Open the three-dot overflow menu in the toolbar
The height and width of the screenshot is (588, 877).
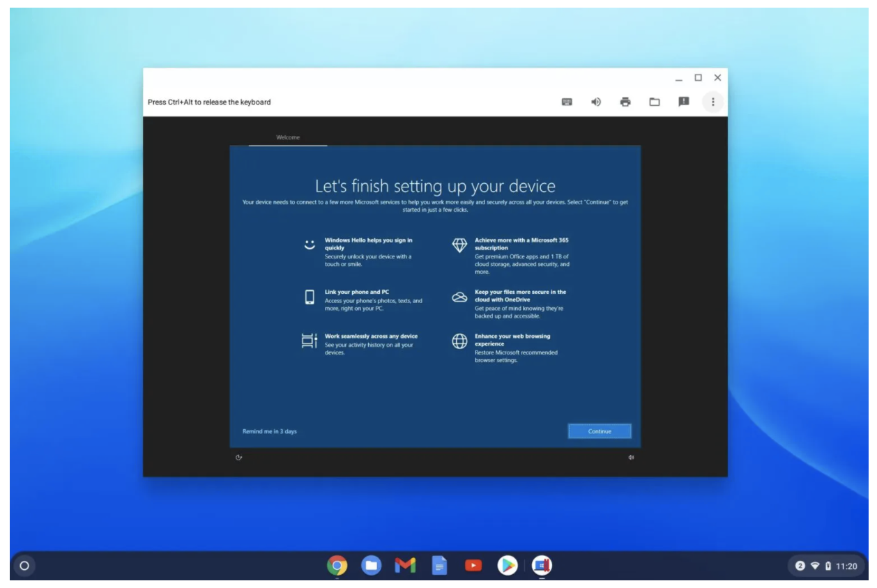coord(712,101)
